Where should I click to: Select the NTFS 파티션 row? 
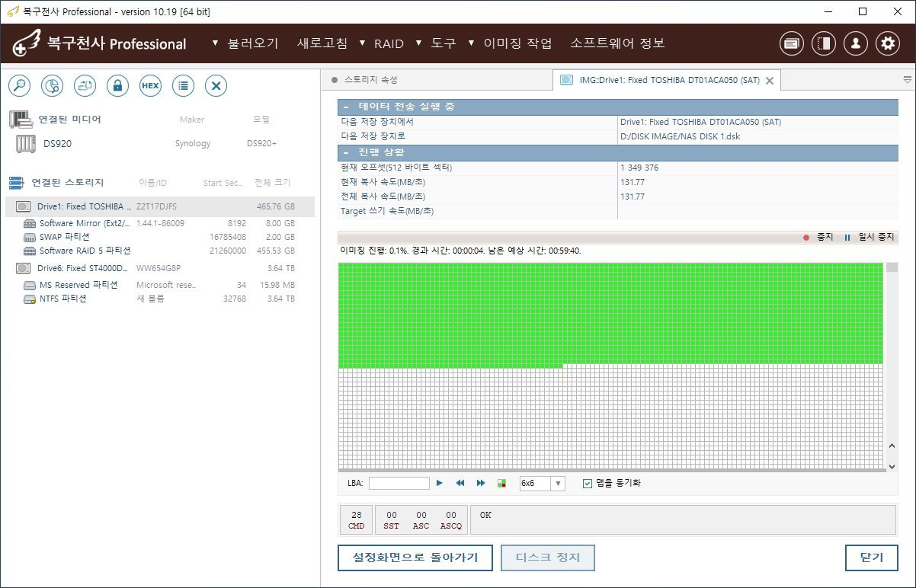[159, 299]
